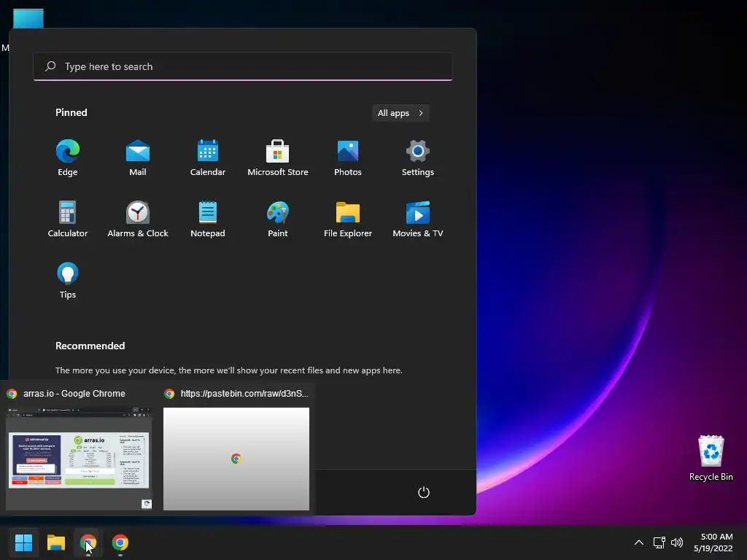Click the All apps button
The image size is (747, 560).
tap(400, 113)
